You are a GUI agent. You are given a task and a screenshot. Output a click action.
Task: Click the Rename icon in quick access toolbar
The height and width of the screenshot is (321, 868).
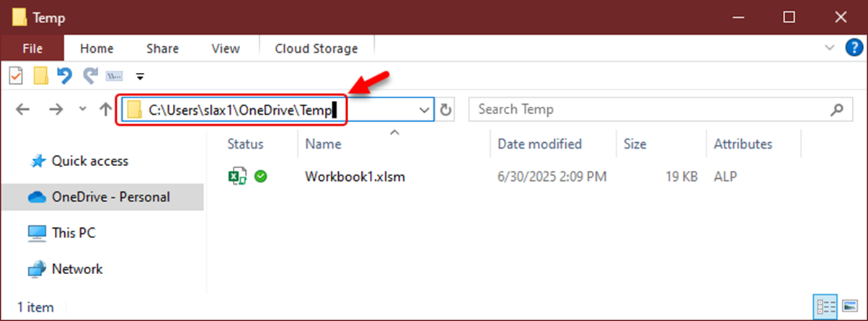114,75
